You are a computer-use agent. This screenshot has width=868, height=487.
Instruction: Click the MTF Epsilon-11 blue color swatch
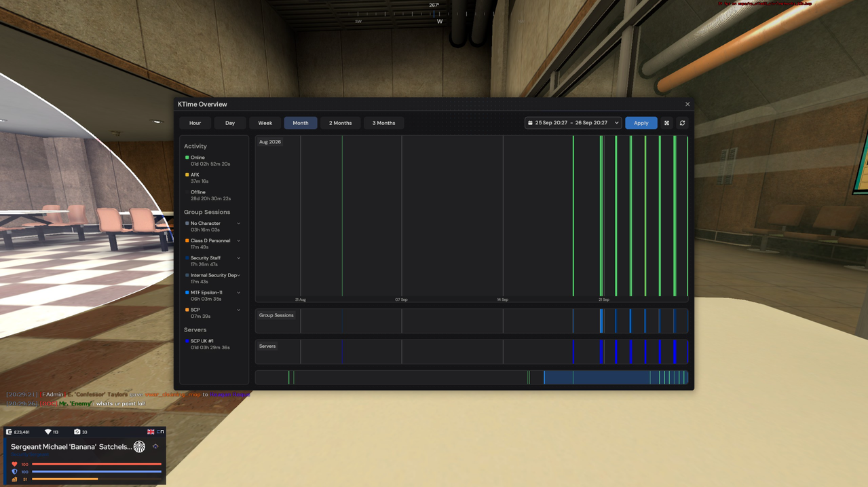pyautogui.click(x=187, y=293)
